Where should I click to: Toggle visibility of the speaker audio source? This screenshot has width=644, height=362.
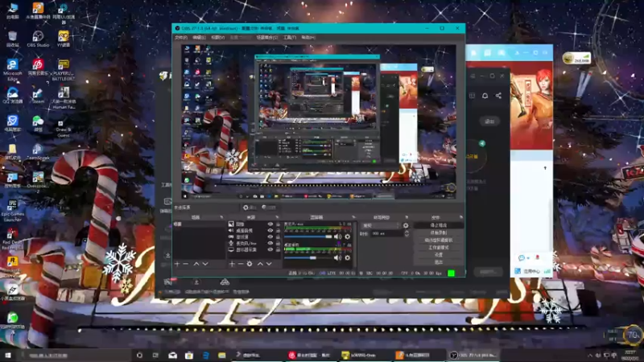(270, 230)
